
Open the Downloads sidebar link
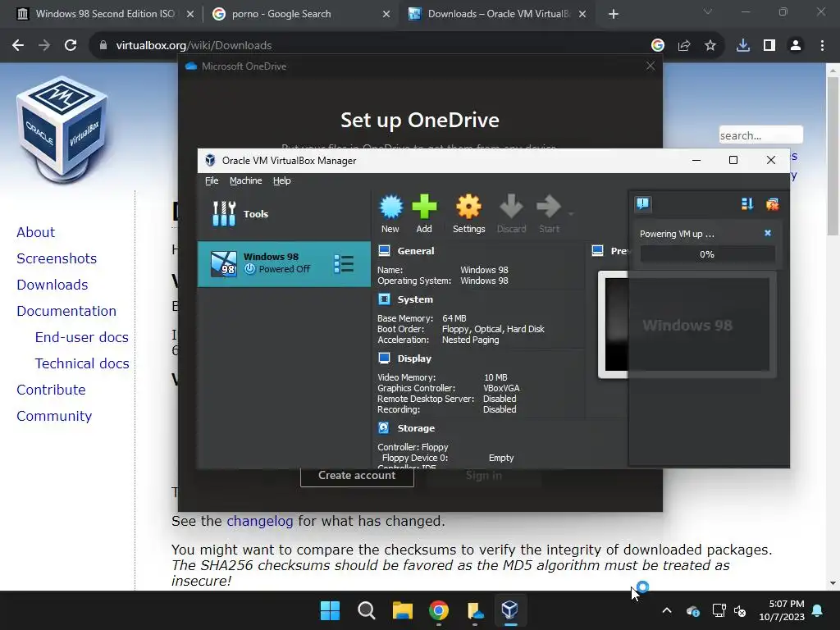(x=52, y=285)
